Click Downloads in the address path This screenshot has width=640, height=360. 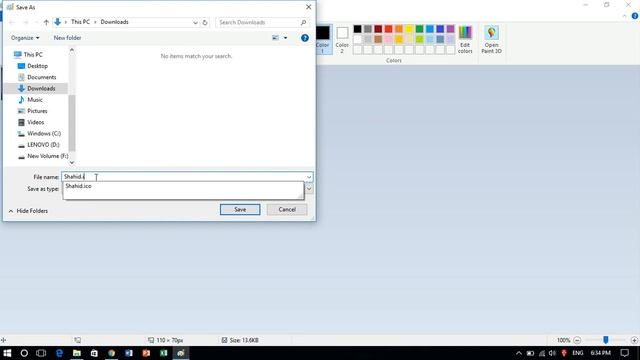click(114, 22)
